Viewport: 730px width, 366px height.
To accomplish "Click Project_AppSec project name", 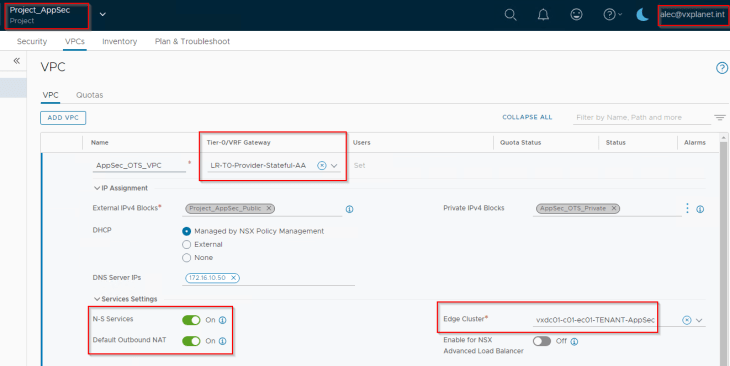I will click(40, 10).
